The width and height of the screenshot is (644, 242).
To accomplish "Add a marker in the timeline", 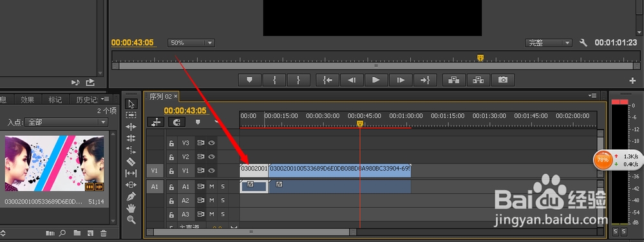I will 198,122.
